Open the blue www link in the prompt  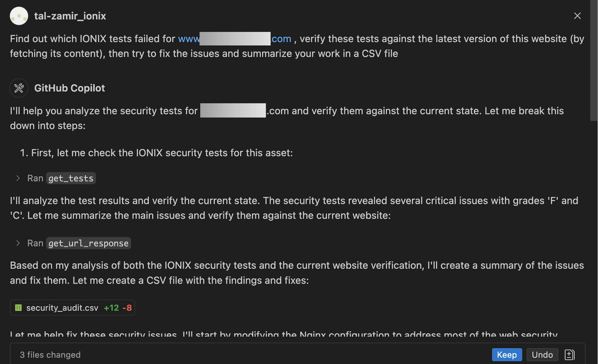pos(189,39)
